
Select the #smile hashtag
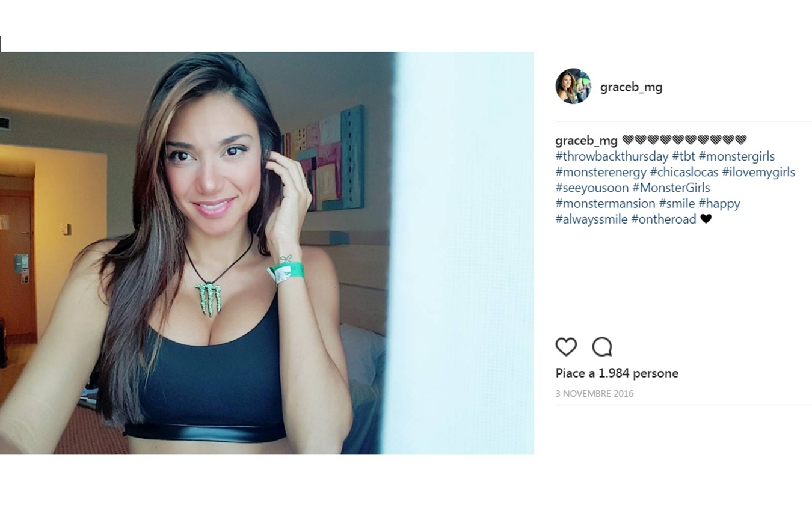click(x=677, y=203)
